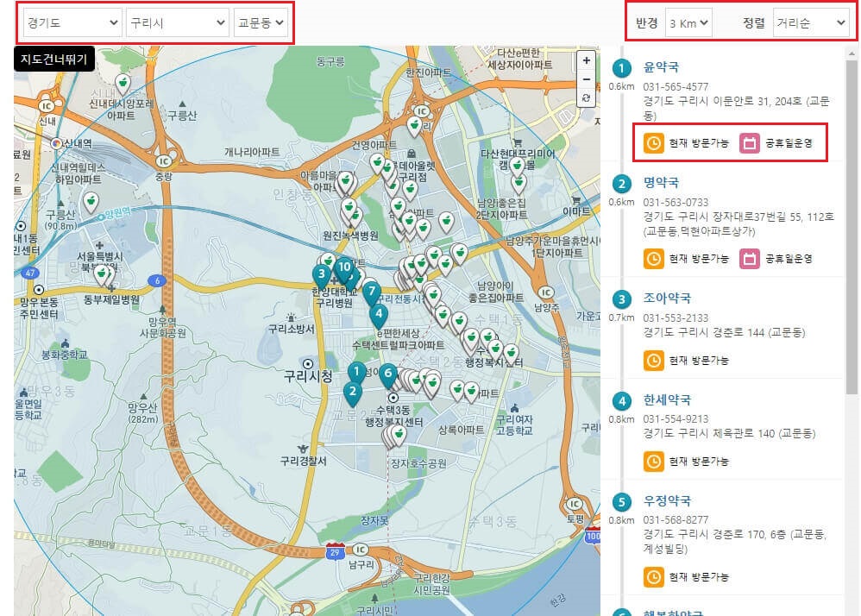Zoom in the map with plus button
Image resolution: width=861 pixels, height=616 pixels.
(587, 60)
